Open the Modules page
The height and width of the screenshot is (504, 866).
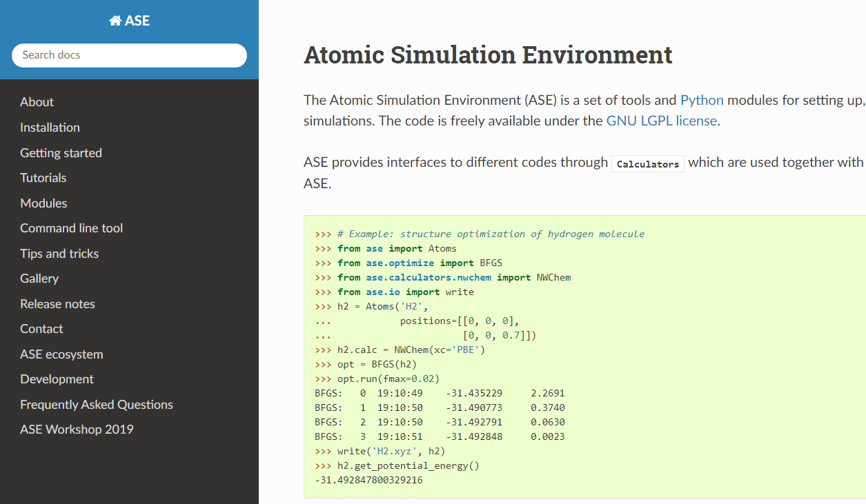coord(43,203)
